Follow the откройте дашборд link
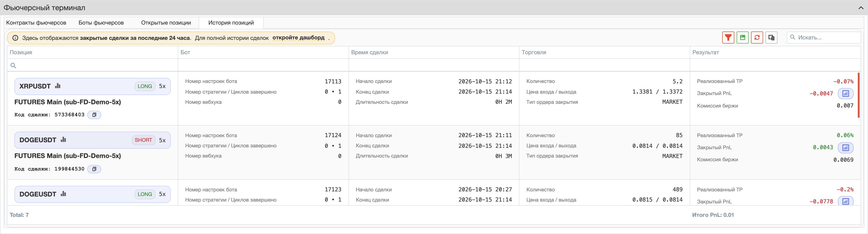The width and height of the screenshot is (868, 234). point(298,38)
